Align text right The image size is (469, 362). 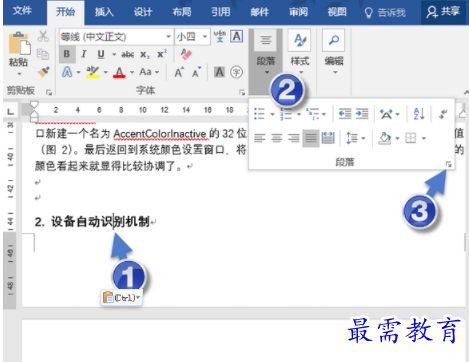pos(294,138)
